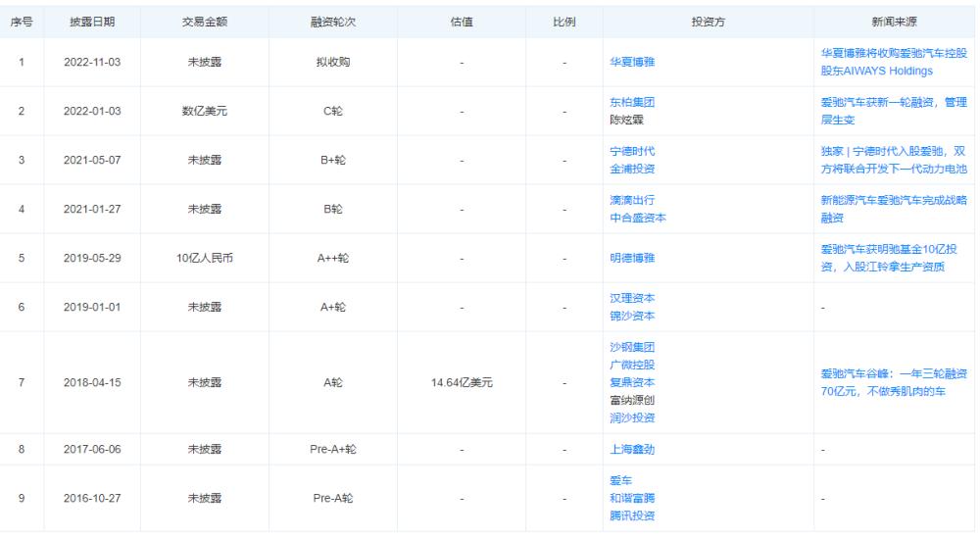Open investor link 宁德时代
This screenshot has height=539, width=980.
point(632,151)
